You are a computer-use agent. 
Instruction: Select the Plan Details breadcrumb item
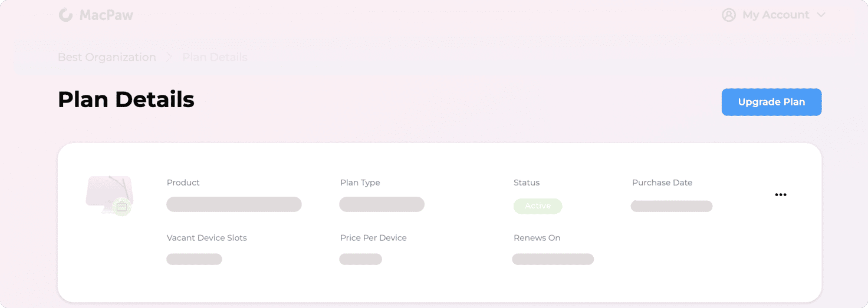(215, 57)
